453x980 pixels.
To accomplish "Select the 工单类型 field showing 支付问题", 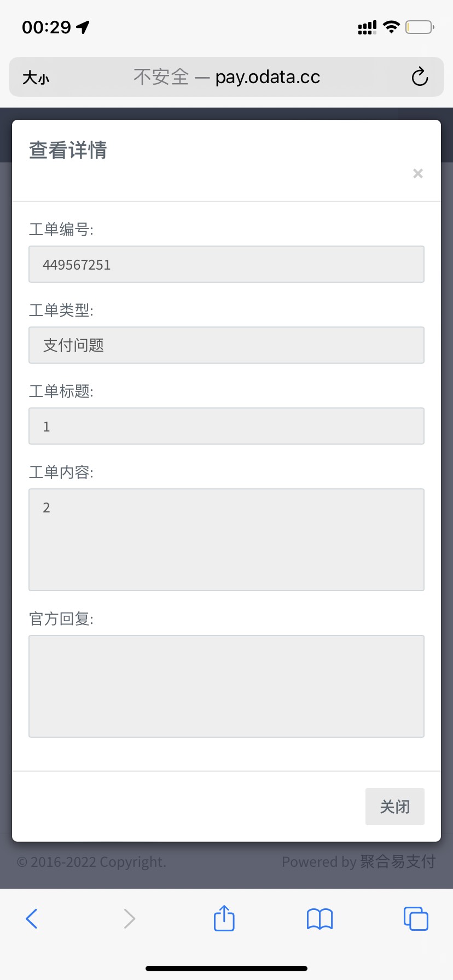I will [x=226, y=345].
